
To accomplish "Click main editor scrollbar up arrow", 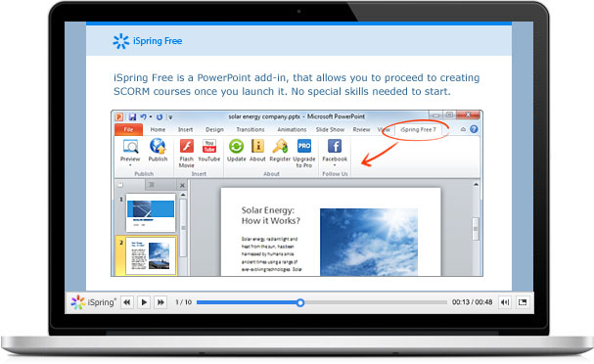I will pos(476,185).
